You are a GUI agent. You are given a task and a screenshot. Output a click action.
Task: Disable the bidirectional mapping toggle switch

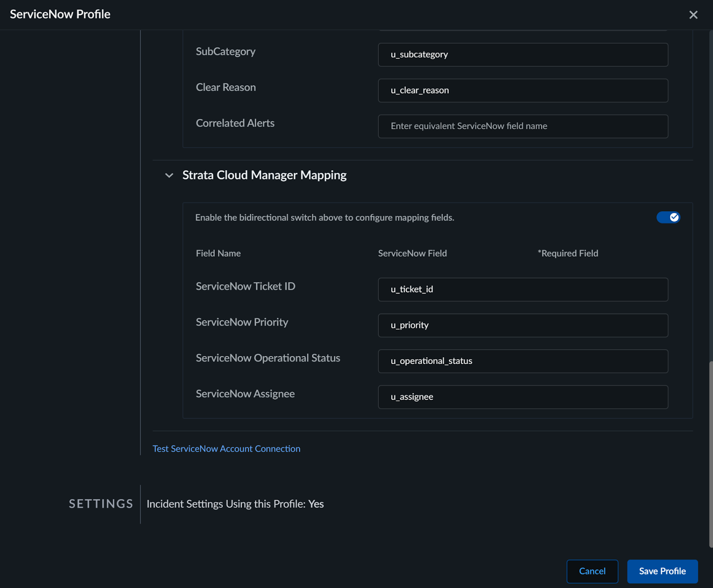(668, 217)
